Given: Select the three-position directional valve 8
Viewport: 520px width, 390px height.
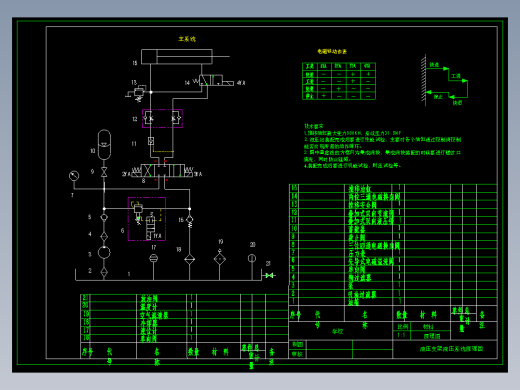Looking at the screenshot, I should pos(162,170).
